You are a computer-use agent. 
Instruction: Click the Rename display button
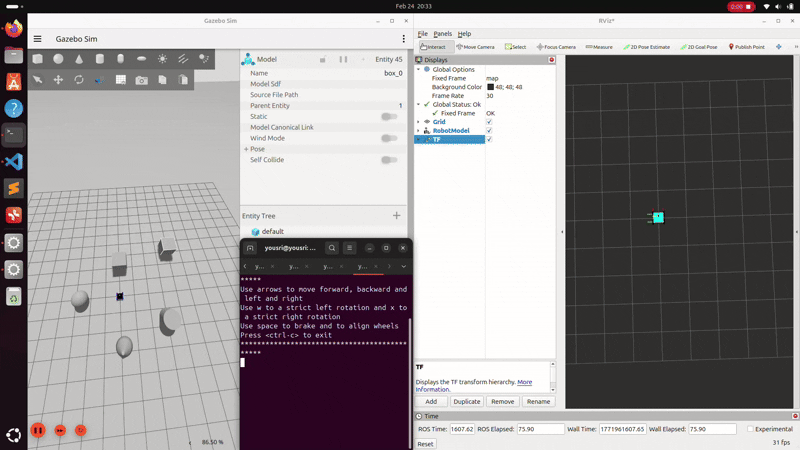tap(538, 402)
